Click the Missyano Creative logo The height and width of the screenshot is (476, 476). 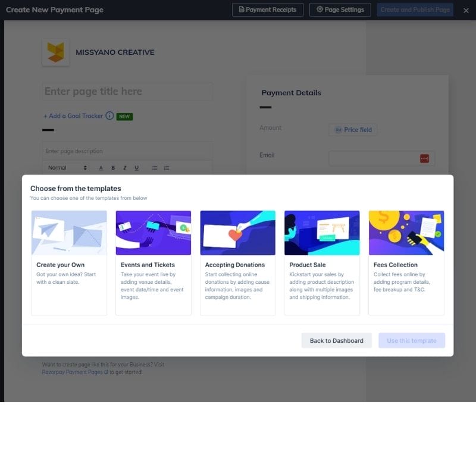pos(55,52)
